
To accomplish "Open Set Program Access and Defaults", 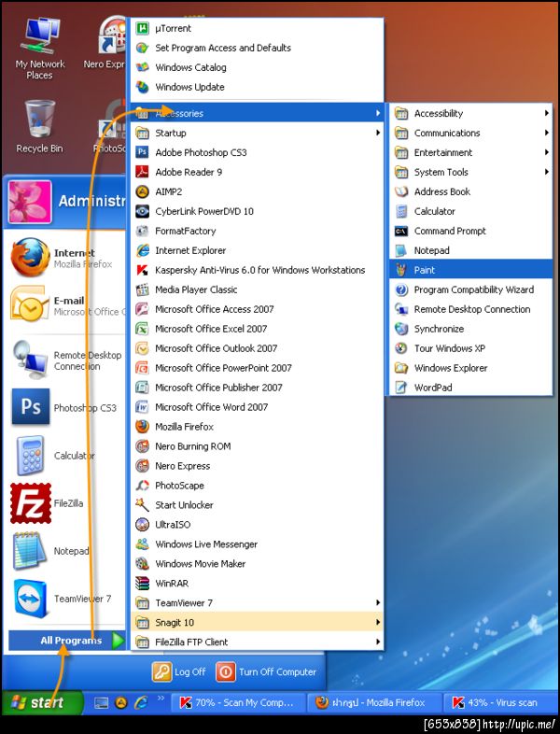I will [x=257, y=48].
